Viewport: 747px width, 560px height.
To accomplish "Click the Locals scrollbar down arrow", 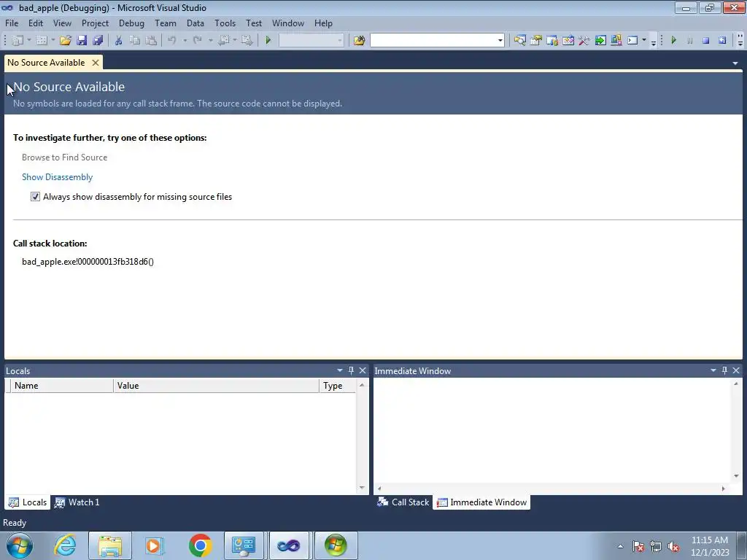I will point(362,488).
